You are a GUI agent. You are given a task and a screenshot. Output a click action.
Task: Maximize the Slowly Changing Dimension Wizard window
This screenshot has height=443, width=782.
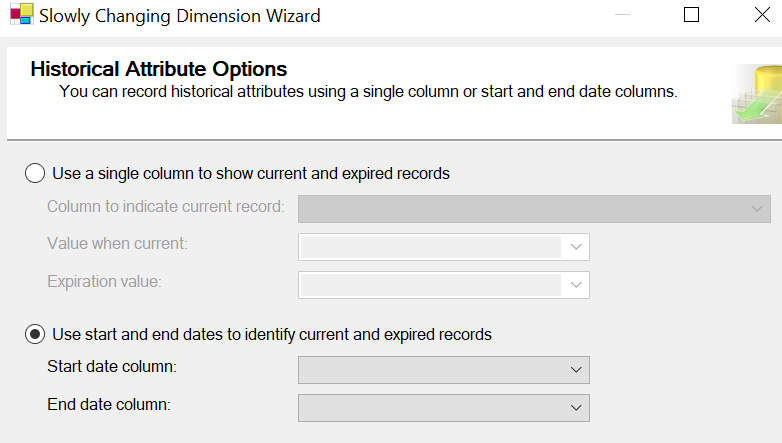(x=691, y=15)
